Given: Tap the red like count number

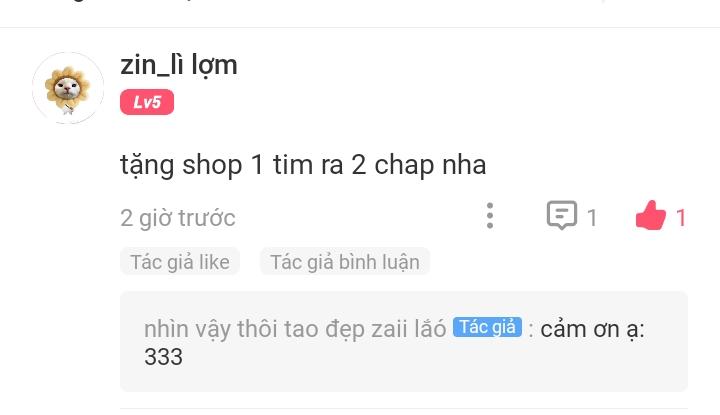Looking at the screenshot, I should point(681,218).
